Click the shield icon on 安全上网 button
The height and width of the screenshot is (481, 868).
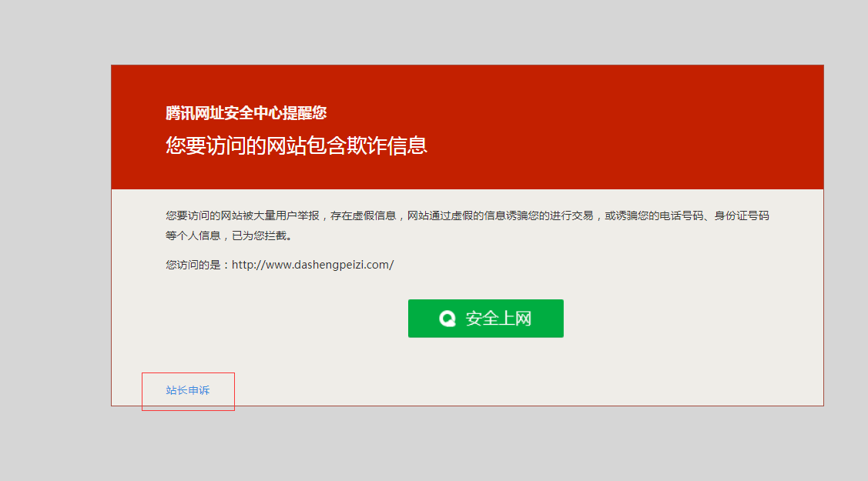pyautogui.click(x=447, y=319)
